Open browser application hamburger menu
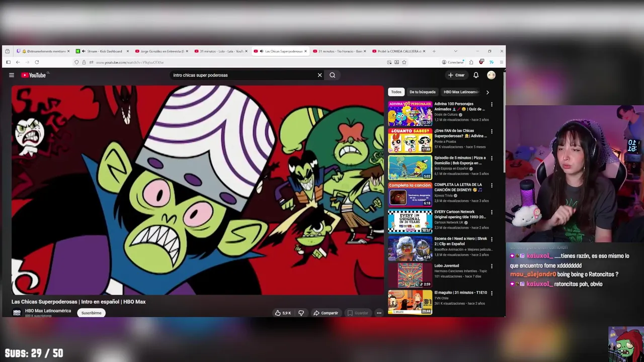Image resolution: width=644 pixels, height=362 pixels. coord(501,62)
